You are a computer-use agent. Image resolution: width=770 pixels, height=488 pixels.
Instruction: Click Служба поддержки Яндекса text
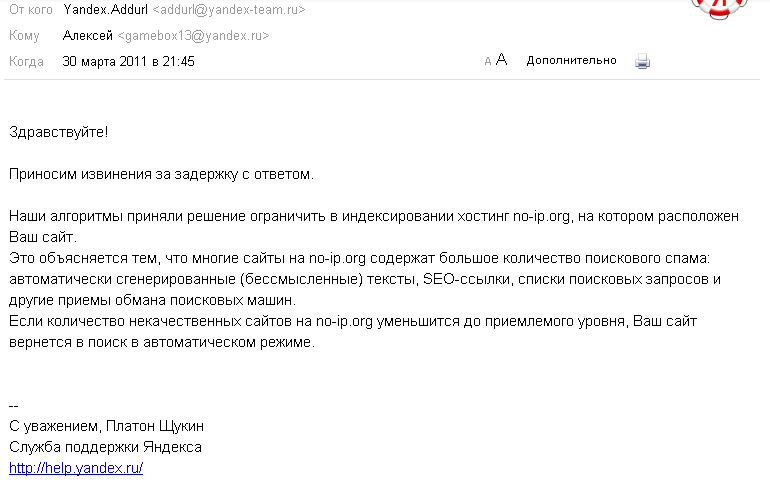[106, 447]
